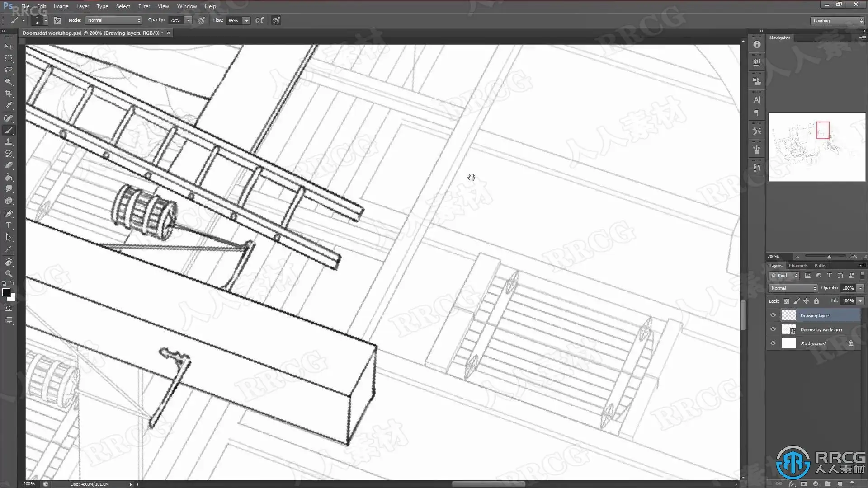Open the Filter menu
Screen dimensions: 868x488
(144, 6)
